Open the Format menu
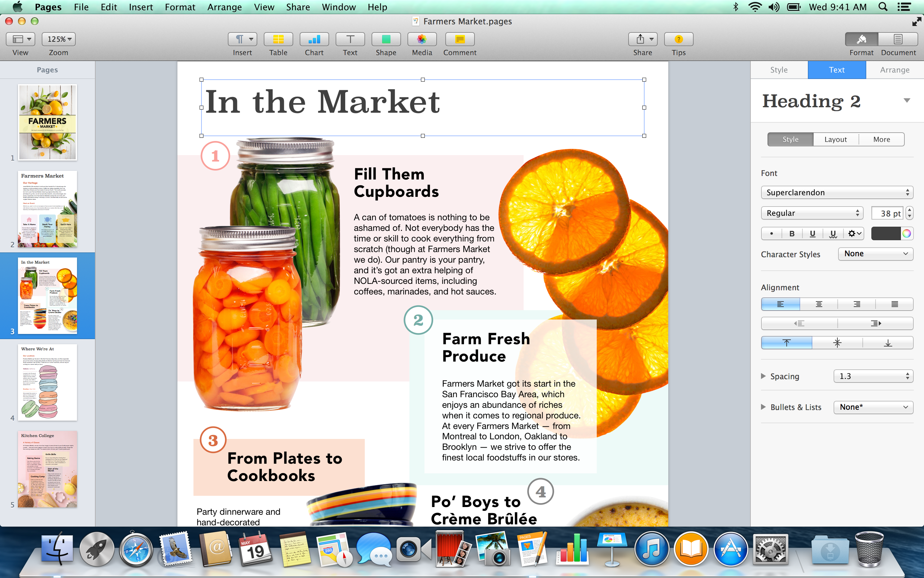The height and width of the screenshot is (578, 924). pyautogui.click(x=180, y=7)
